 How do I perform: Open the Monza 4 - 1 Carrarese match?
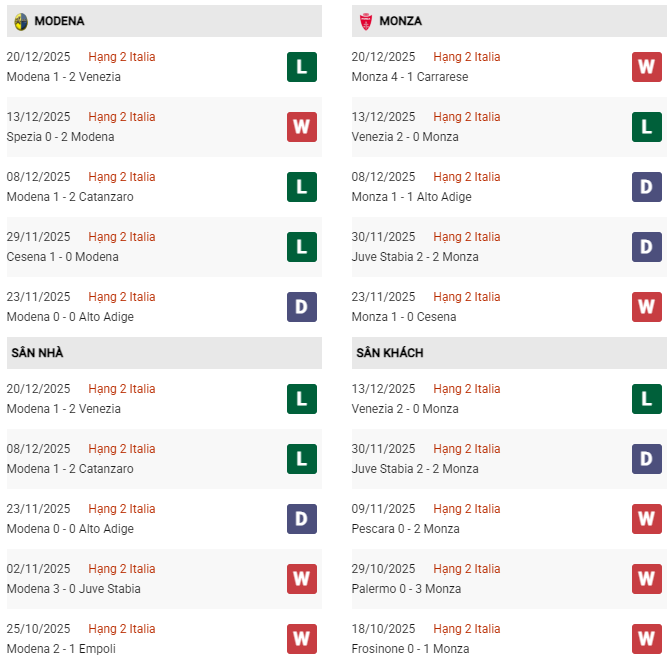[409, 77]
